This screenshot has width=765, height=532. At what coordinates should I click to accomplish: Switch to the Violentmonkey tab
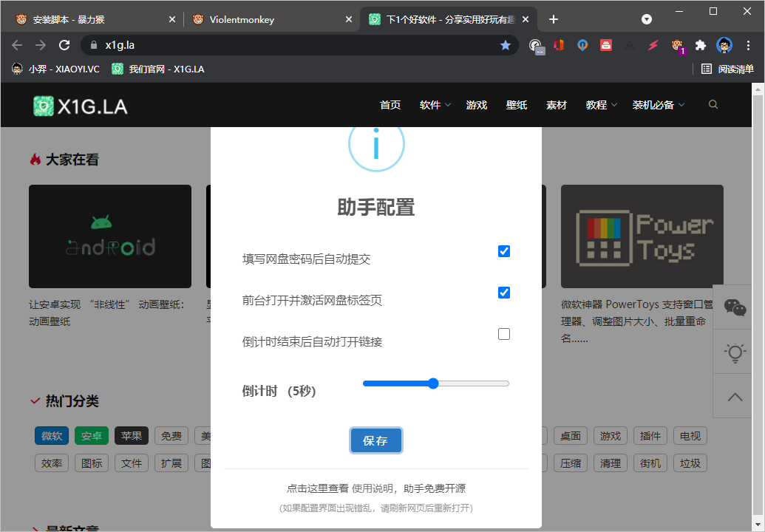[x=271, y=19]
